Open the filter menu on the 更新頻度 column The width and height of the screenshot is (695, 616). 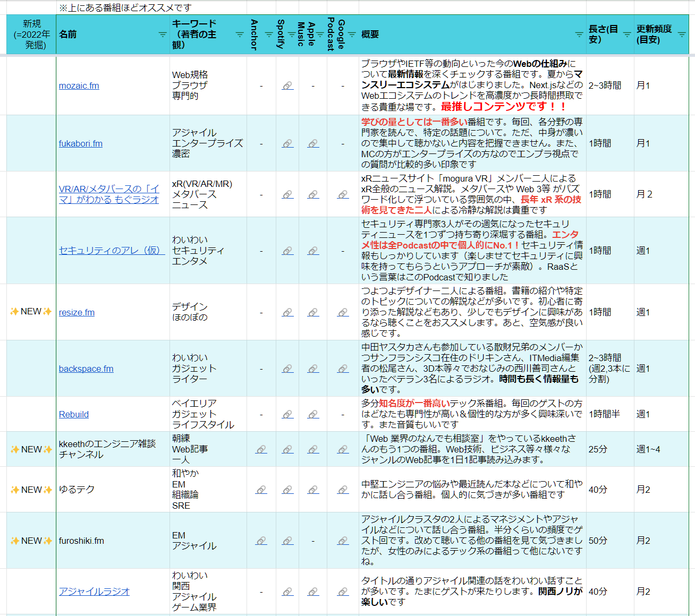click(682, 34)
